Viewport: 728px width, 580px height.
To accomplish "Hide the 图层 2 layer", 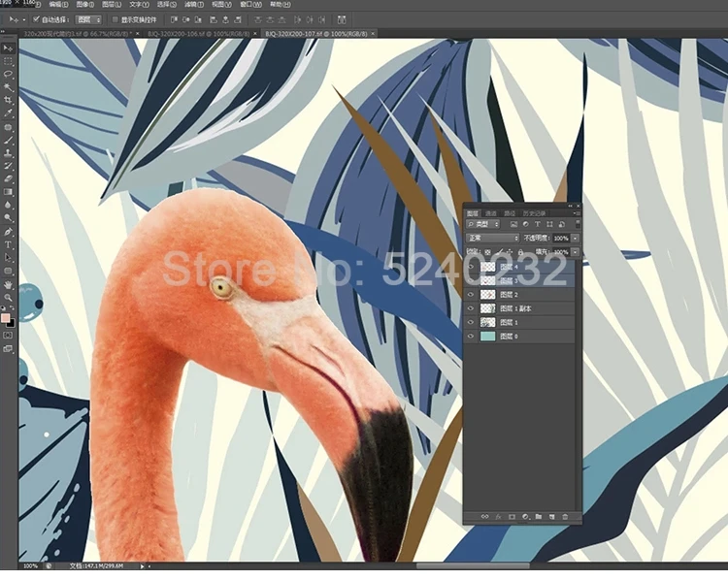I will 471,295.
